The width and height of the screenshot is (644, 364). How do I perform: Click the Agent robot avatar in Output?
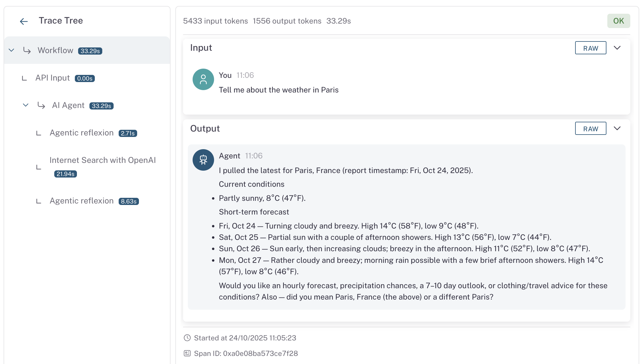coord(203,160)
